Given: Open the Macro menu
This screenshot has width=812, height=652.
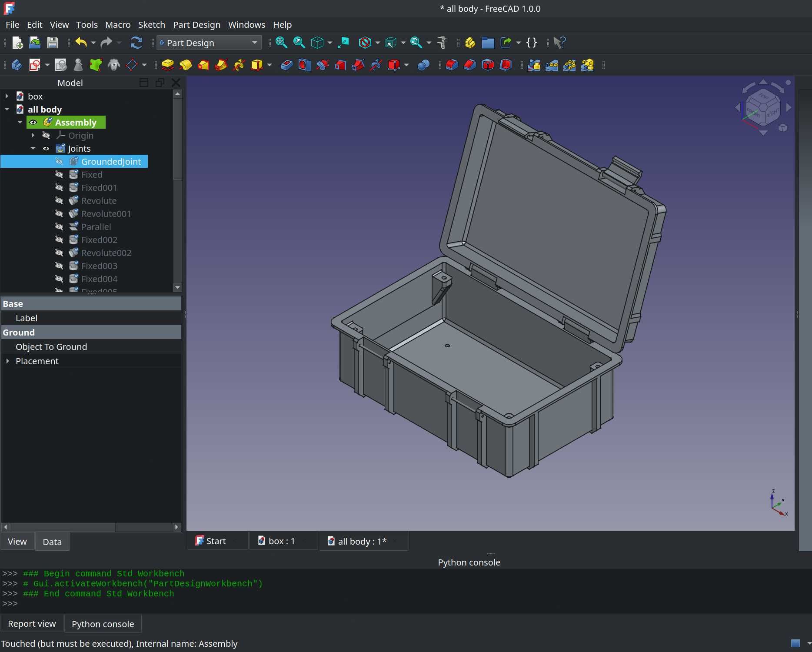Looking at the screenshot, I should [118, 25].
